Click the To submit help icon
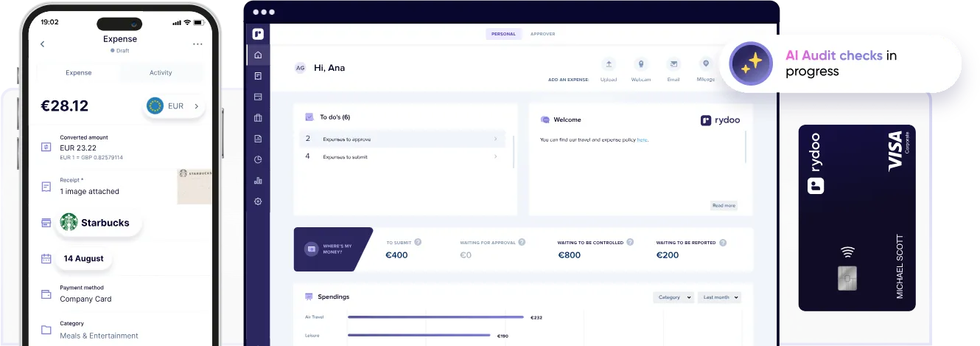The image size is (980, 346). pyautogui.click(x=418, y=242)
